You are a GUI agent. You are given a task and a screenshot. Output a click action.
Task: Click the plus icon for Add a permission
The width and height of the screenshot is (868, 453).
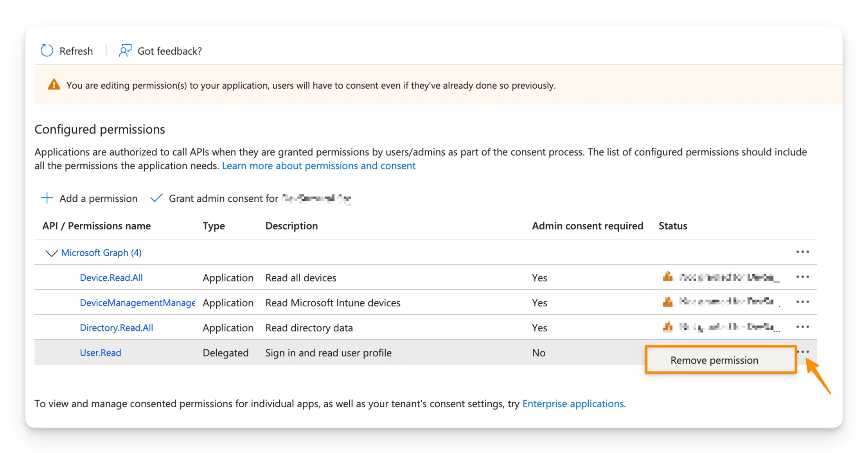[x=47, y=198]
